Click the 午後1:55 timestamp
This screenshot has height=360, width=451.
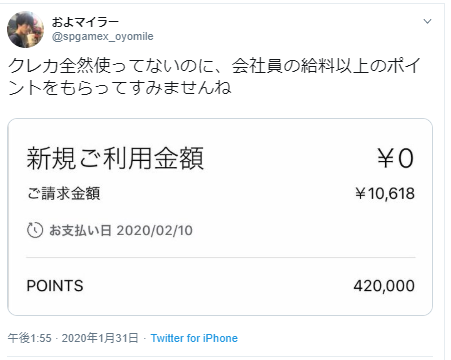(x=30, y=338)
